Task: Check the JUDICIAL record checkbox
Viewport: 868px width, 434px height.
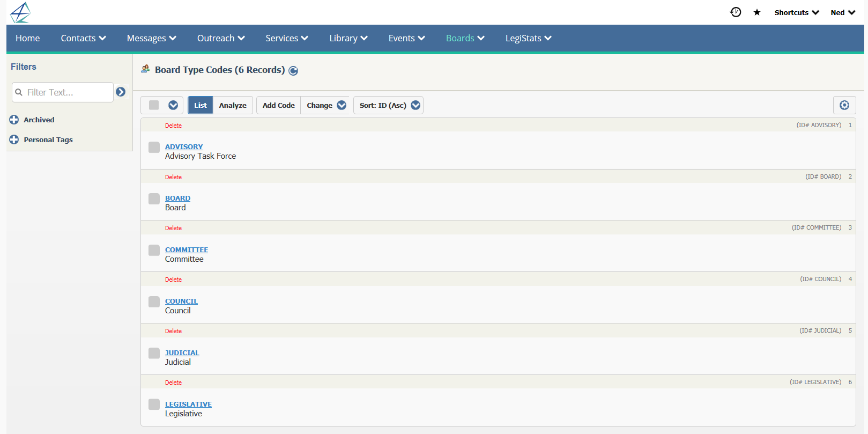Action: [x=154, y=353]
